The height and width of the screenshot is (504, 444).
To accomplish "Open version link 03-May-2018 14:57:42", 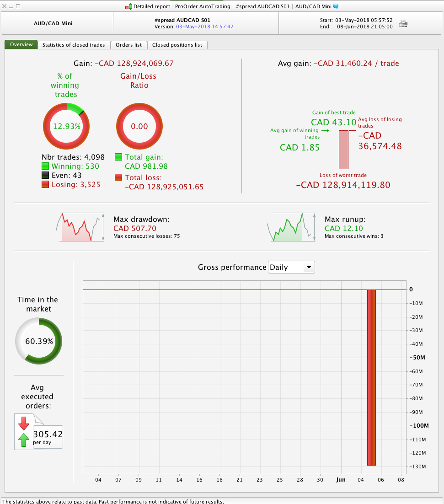I will pyautogui.click(x=205, y=27).
